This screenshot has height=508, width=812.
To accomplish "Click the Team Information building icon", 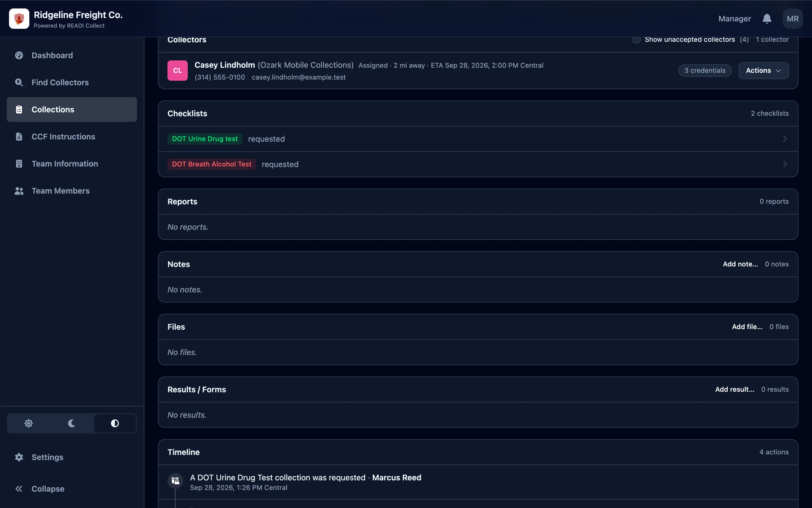I will [x=19, y=164].
